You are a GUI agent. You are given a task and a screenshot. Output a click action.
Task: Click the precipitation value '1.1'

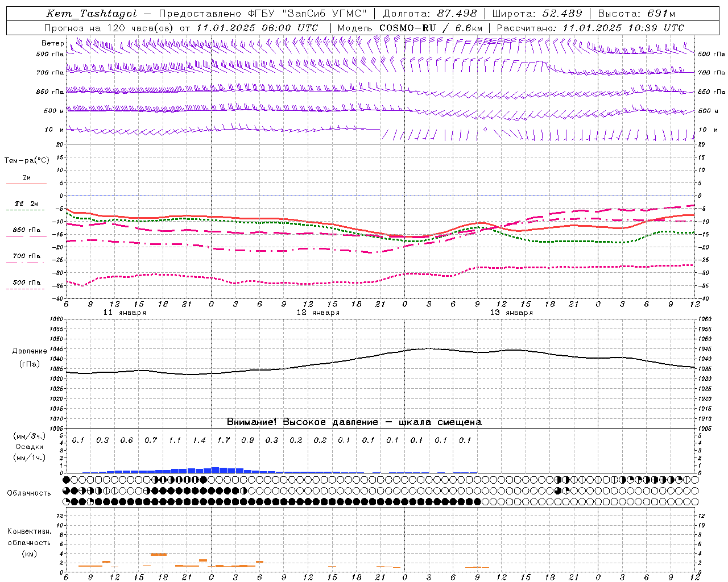tap(175, 440)
